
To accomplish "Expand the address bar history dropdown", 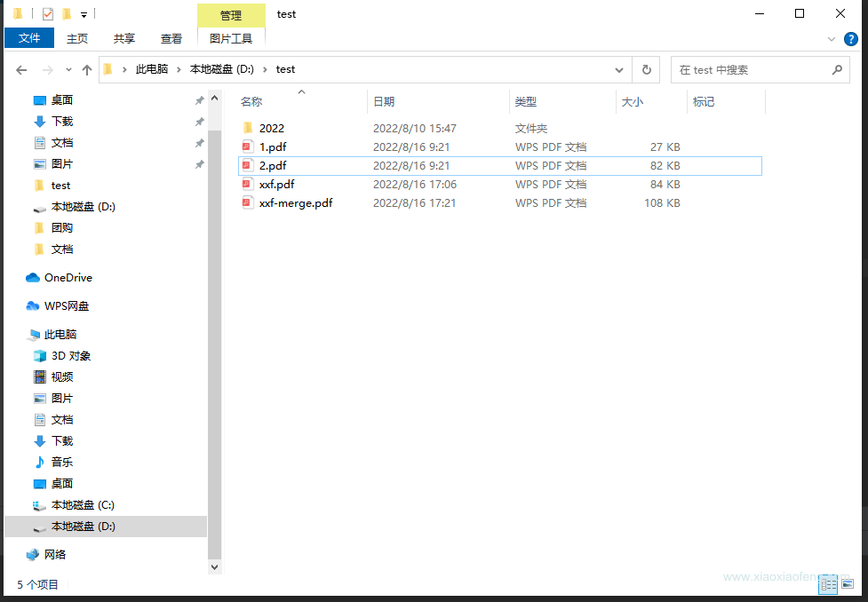I will pos(619,70).
